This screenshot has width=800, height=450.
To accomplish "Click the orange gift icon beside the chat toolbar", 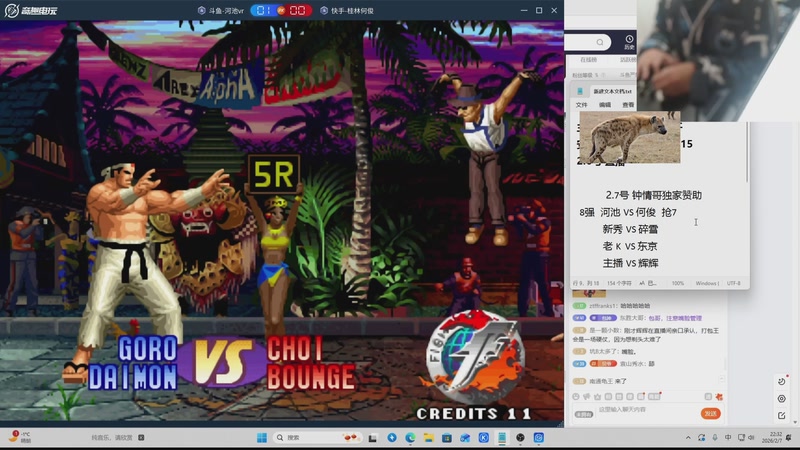I will 719,396.
